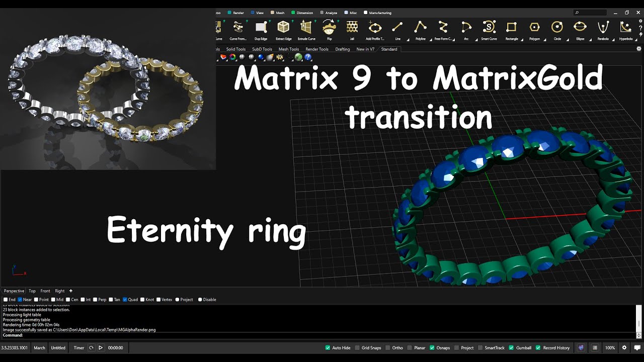644x362 pixels.
Task: Click the Flip tool icon
Action: point(329,27)
